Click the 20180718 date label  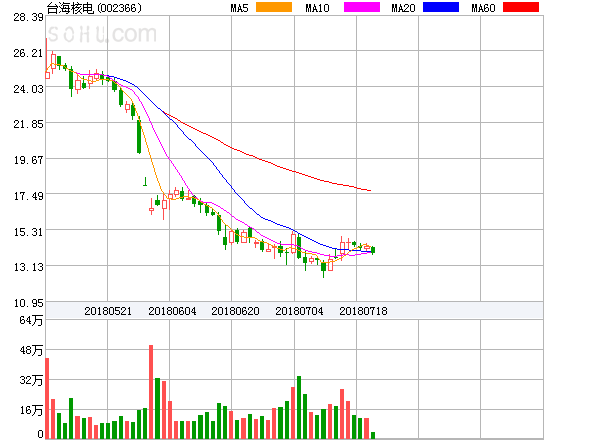pos(363,311)
